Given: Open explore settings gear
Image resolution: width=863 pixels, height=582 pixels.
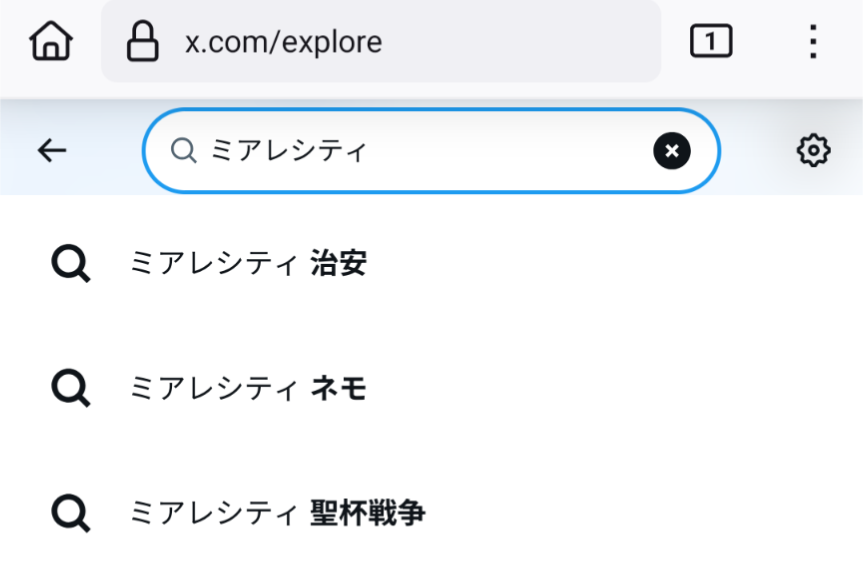Looking at the screenshot, I should [813, 151].
